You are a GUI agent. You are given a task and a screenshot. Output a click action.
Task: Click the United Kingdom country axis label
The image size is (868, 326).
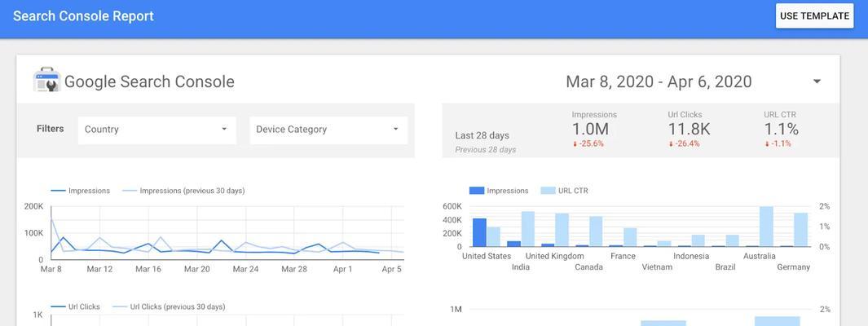(555, 256)
